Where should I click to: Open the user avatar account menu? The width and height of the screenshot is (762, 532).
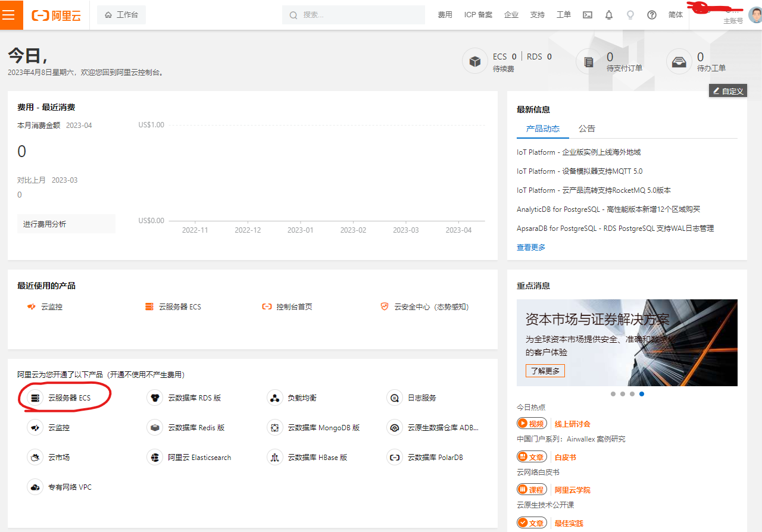tap(755, 15)
